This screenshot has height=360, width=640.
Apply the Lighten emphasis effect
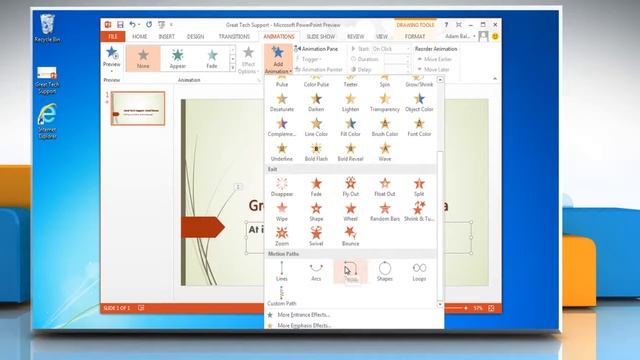point(350,102)
